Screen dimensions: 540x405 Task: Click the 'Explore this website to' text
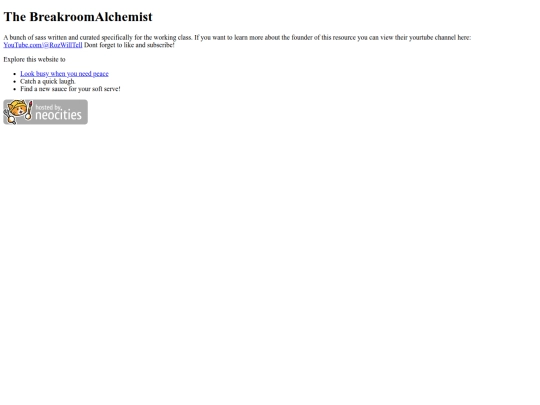tap(34, 60)
